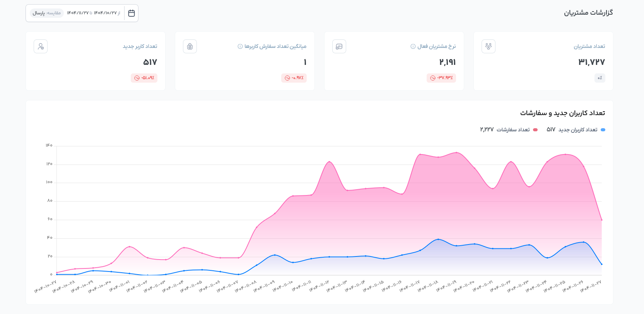Click the گزارشات مشتریان page title

[x=588, y=13]
